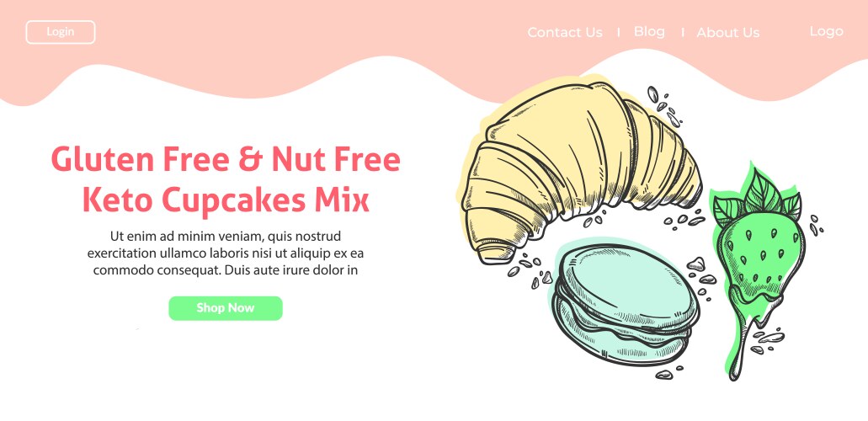868x421 pixels.
Task: Open the About Us page
Action: click(728, 33)
